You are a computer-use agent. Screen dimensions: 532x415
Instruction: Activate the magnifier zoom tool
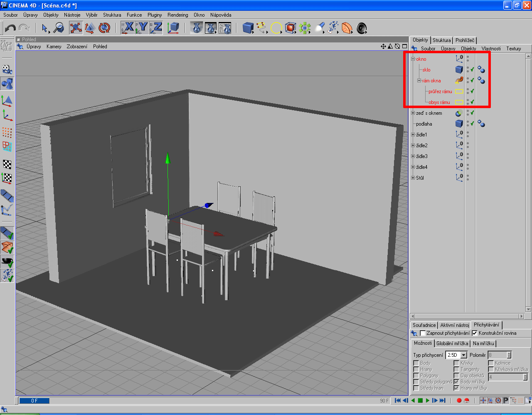(59, 28)
